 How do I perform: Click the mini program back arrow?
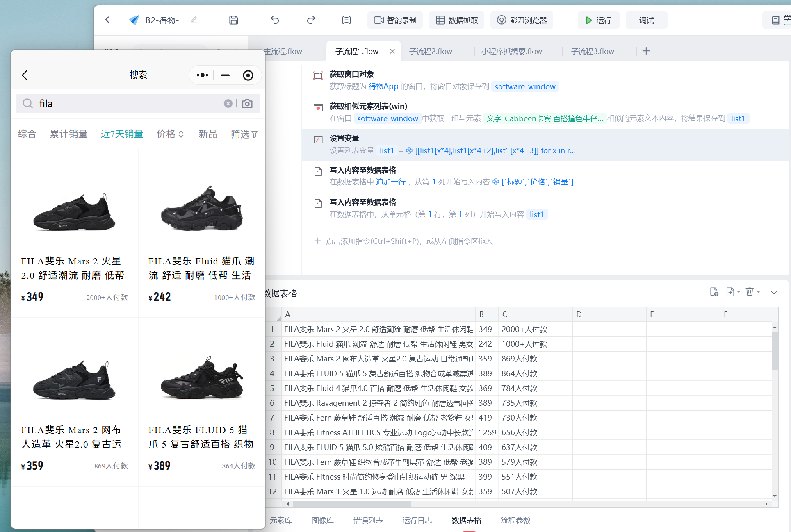25,75
